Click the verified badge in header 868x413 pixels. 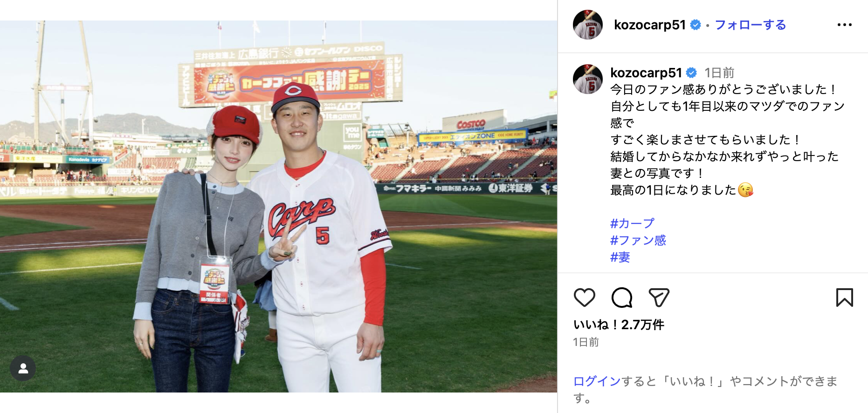tap(695, 25)
